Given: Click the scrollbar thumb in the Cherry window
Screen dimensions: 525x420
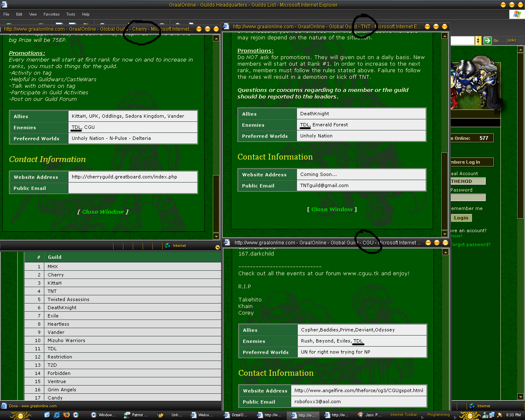Looking at the screenshot, I should click(x=216, y=204).
